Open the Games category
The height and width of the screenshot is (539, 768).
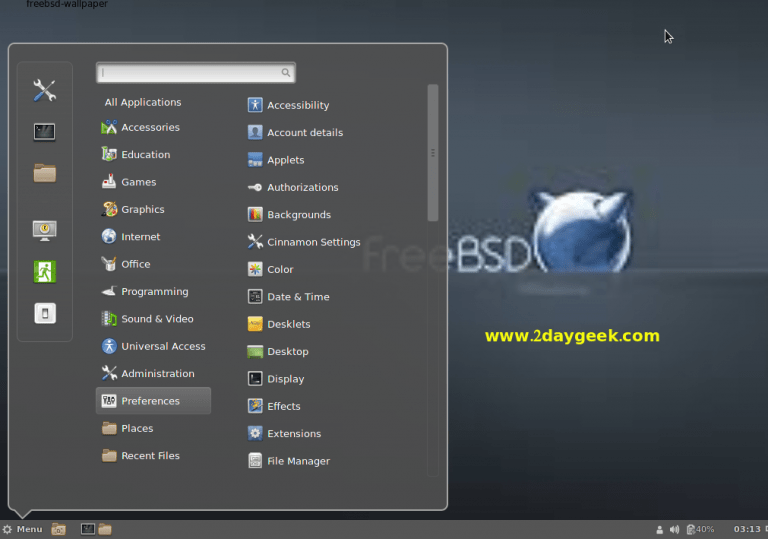pyautogui.click(x=129, y=182)
